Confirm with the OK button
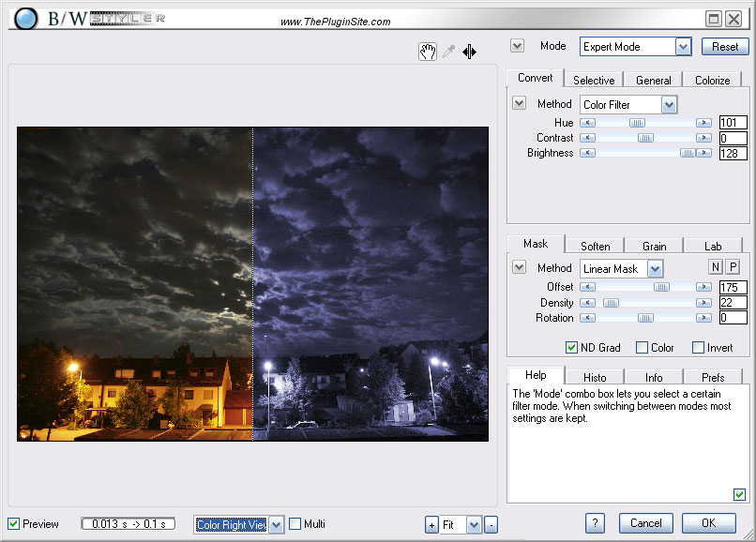 [708, 523]
